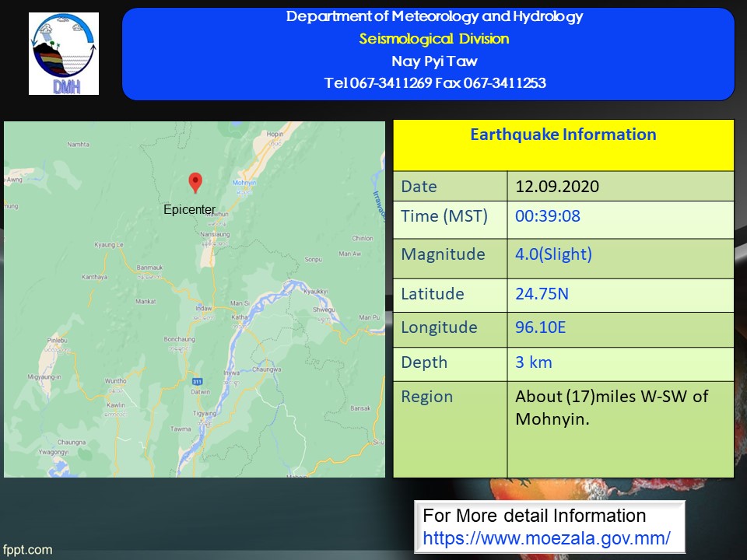Image resolution: width=747 pixels, height=560 pixels.
Task: Click Kanthaya label on the map
Action: pyautogui.click(x=94, y=277)
